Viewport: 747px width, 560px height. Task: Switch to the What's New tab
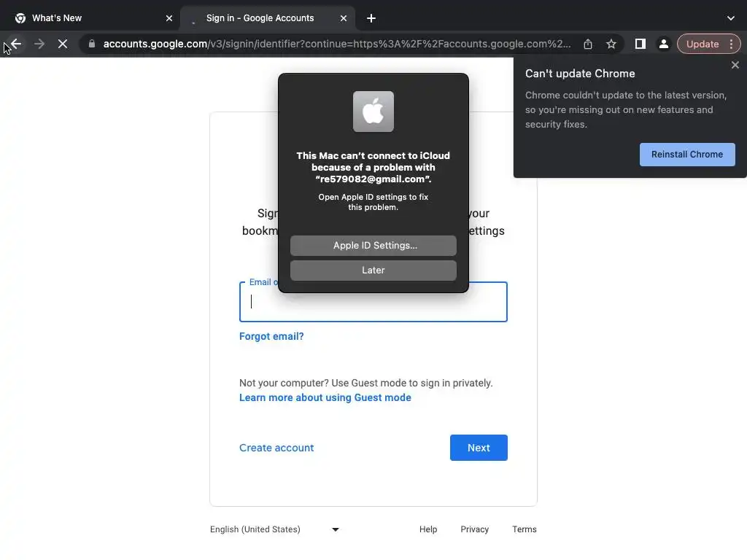point(90,18)
